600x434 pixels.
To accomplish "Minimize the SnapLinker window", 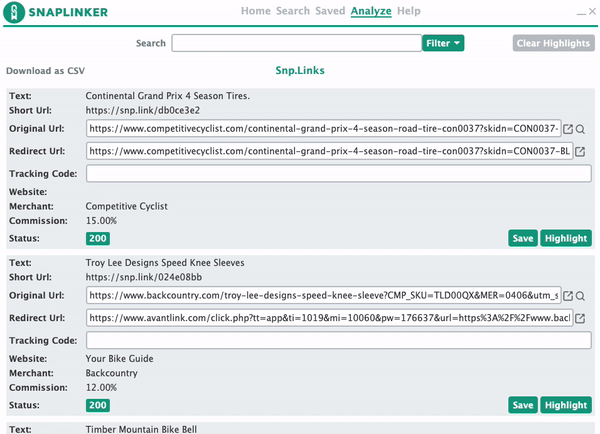I will [x=581, y=12].
